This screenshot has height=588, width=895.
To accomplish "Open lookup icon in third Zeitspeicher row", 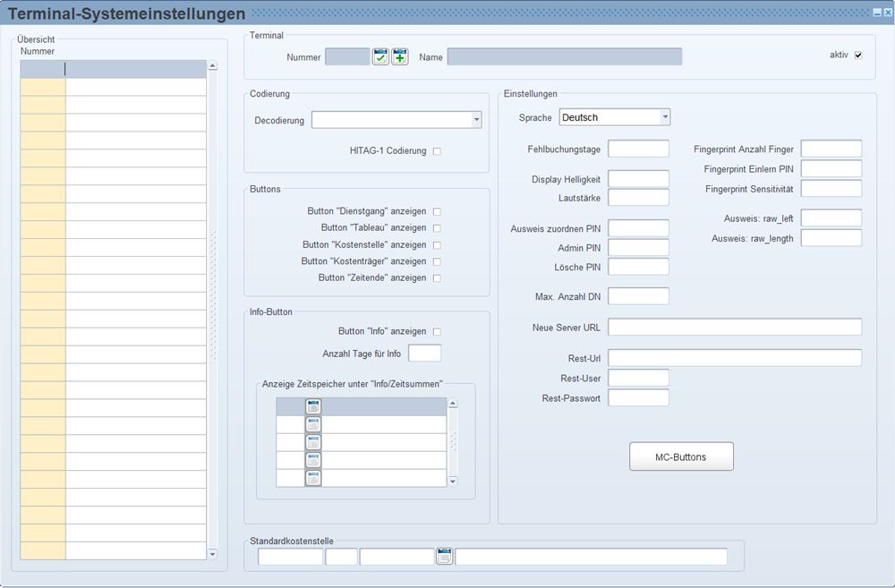I will (312, 442).
